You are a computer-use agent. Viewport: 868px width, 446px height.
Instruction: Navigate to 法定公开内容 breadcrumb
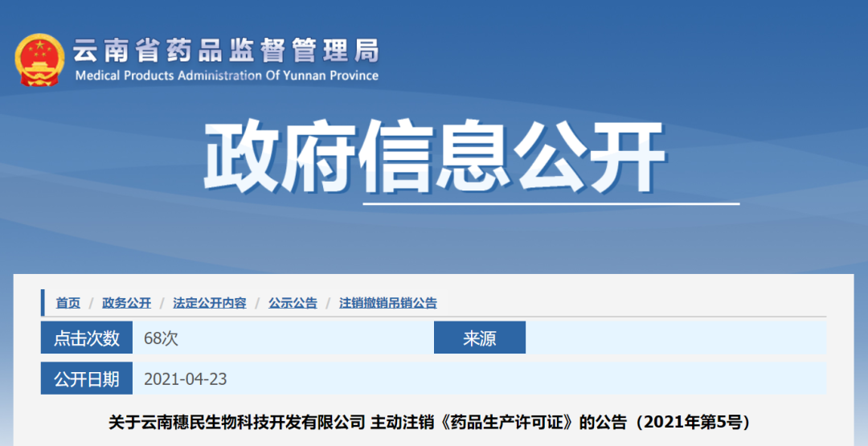tap(209, 303)
